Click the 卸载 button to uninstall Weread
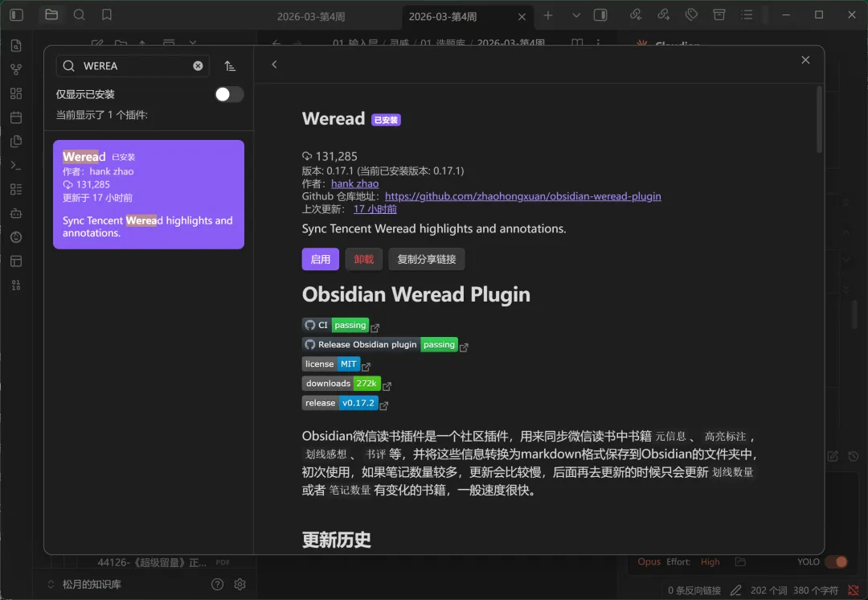Viewport: 868px width, 600px height. [363, 259]
